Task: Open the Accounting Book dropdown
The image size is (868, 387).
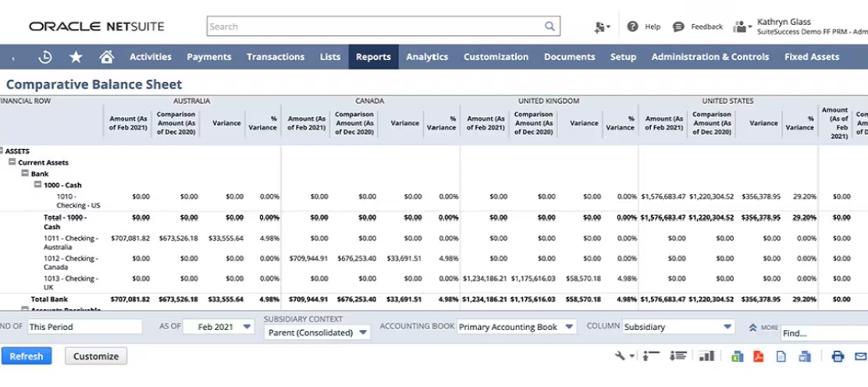Action: (516, 327)
